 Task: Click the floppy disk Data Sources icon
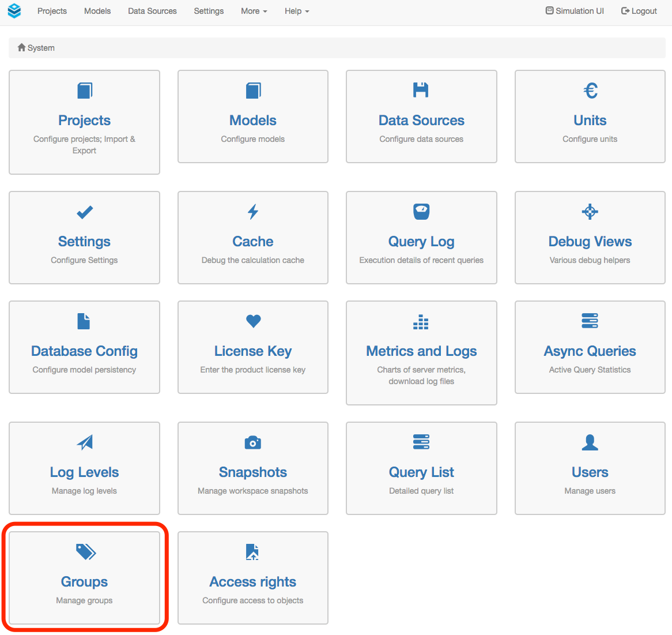421,90
